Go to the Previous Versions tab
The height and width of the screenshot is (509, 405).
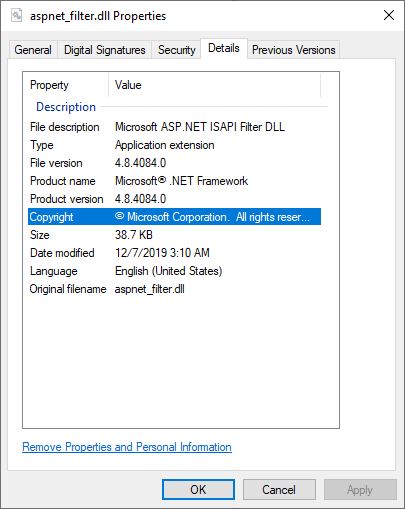pos(293,50)
